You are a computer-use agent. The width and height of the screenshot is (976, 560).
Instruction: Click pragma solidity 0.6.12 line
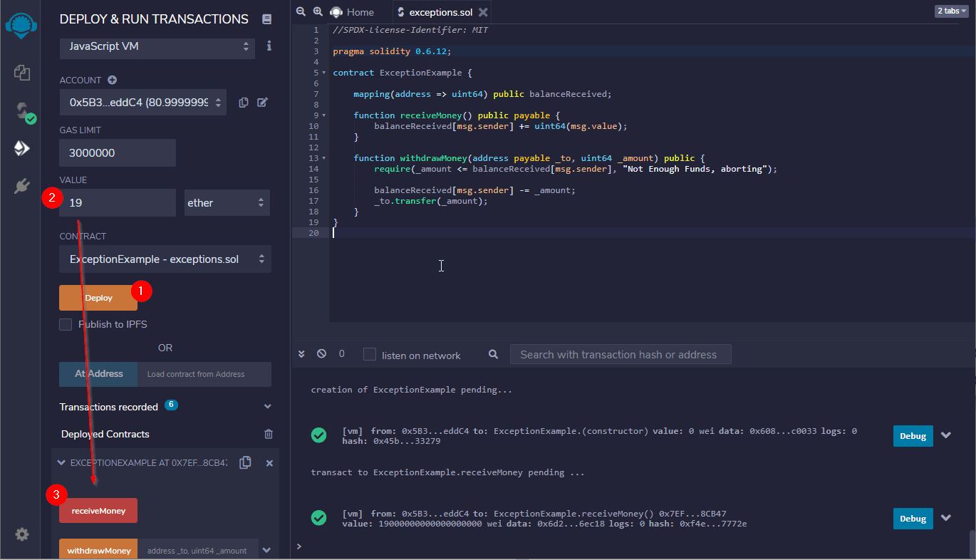point(392,51)
